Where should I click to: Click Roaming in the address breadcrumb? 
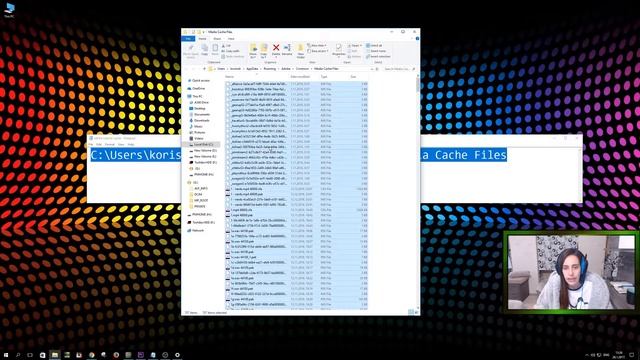269,69
